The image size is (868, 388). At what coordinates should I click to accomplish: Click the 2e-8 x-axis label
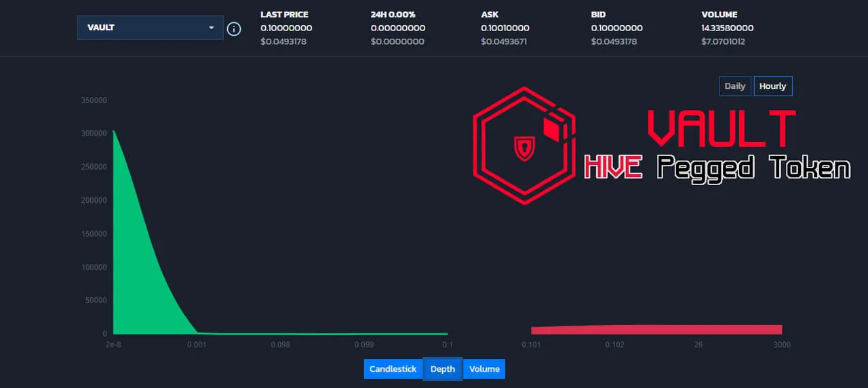click(113, 345)
